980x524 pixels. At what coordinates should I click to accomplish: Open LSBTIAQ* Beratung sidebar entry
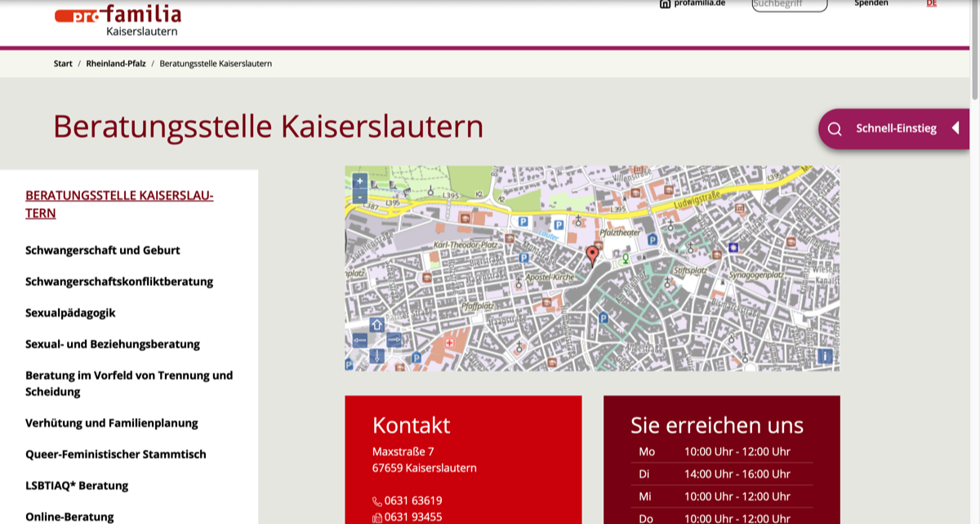tap(77, 486)
